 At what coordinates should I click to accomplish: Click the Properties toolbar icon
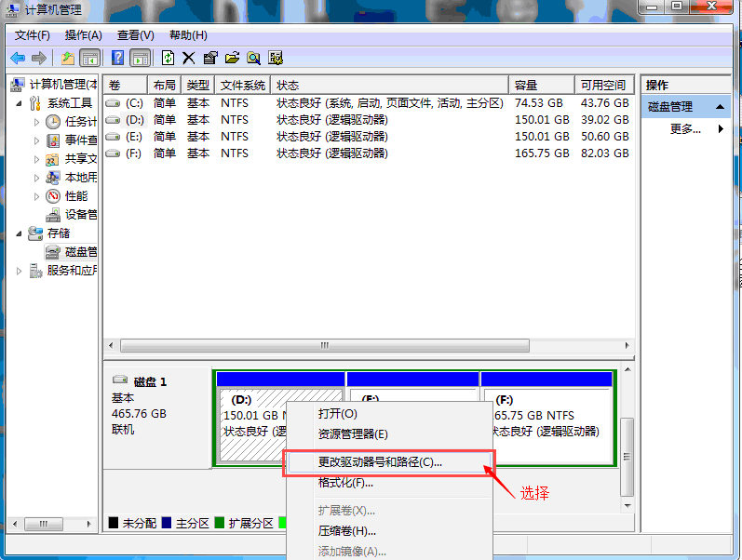(210, 58)
